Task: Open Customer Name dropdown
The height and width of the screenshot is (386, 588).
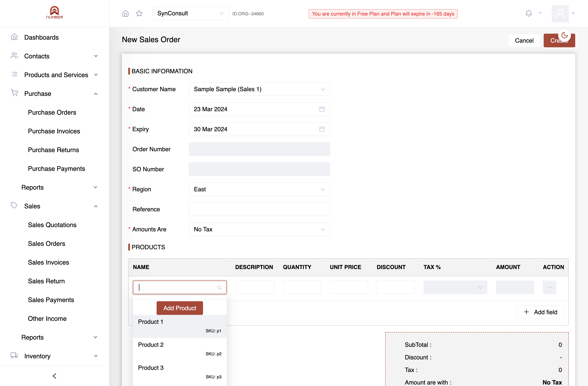Action: point(259,89)
